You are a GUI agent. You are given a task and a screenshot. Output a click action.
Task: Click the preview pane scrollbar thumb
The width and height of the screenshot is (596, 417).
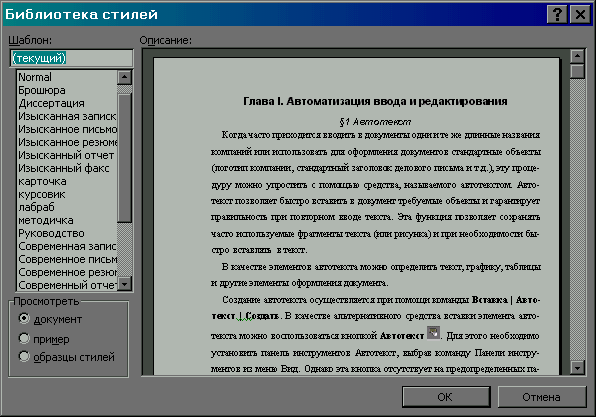[577, 71]
